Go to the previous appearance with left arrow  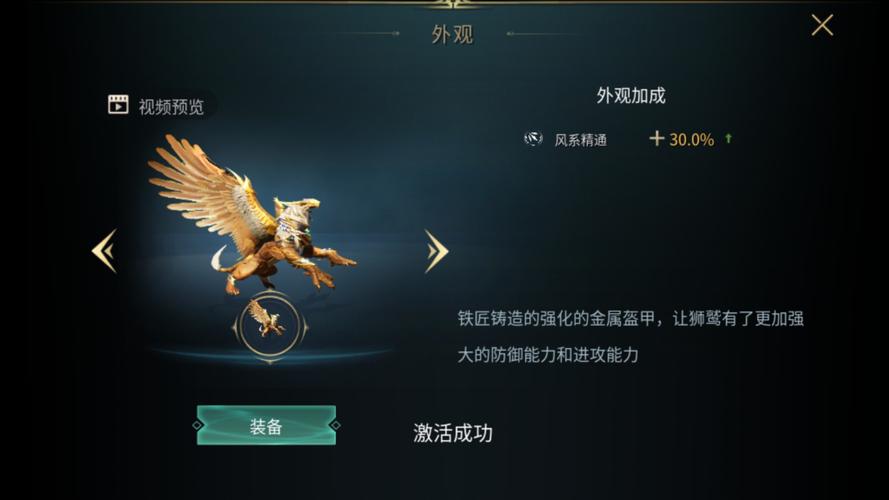click(x=105, y=251)
